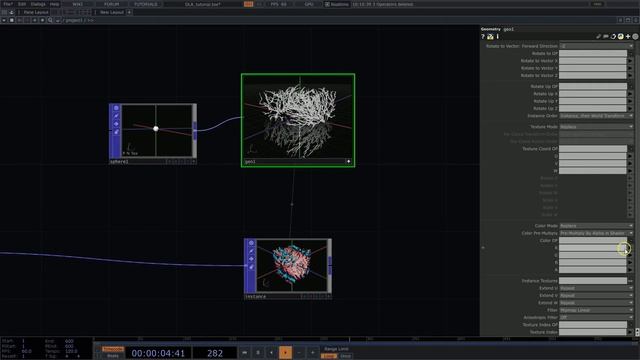Viewport: 640px width, 360px height.
Task: Toggle the Realtime checkbox
Action: [327, 4]
